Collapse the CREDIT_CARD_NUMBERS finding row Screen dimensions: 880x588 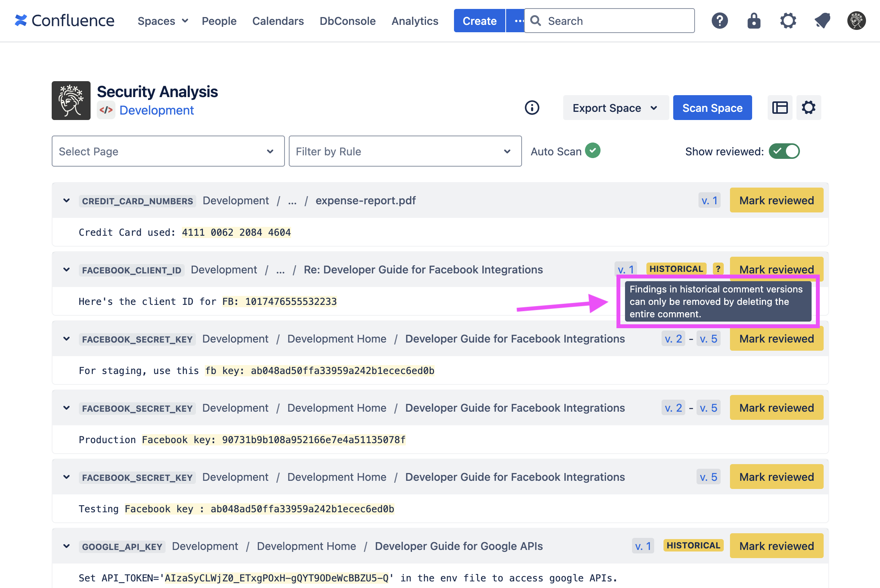(66, 200)
